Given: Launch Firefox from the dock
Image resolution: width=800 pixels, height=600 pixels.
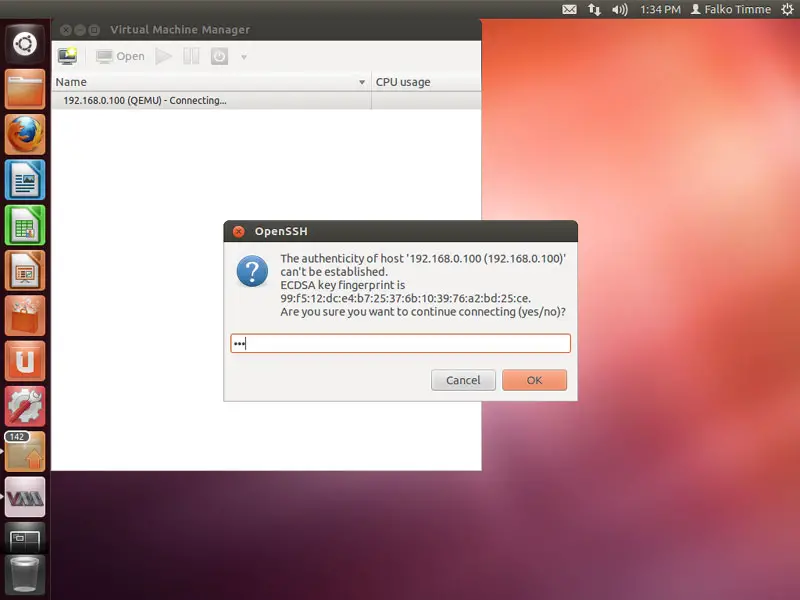Looking at the screenshot, I should click(24, 134).
